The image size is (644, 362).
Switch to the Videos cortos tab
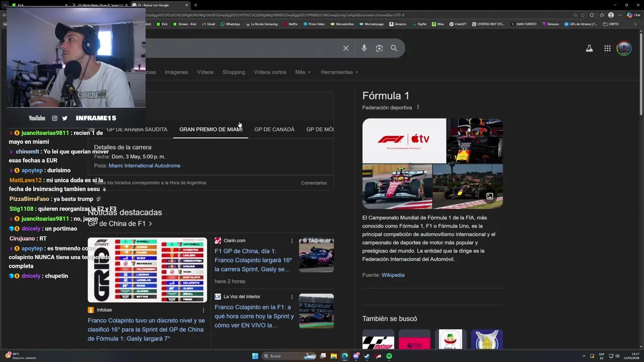click(x=270, y=72)
